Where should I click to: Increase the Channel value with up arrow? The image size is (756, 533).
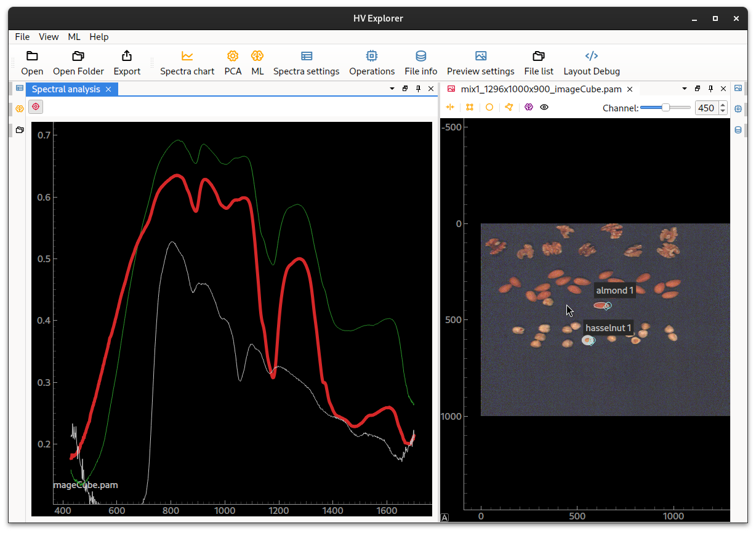(723, 105)
